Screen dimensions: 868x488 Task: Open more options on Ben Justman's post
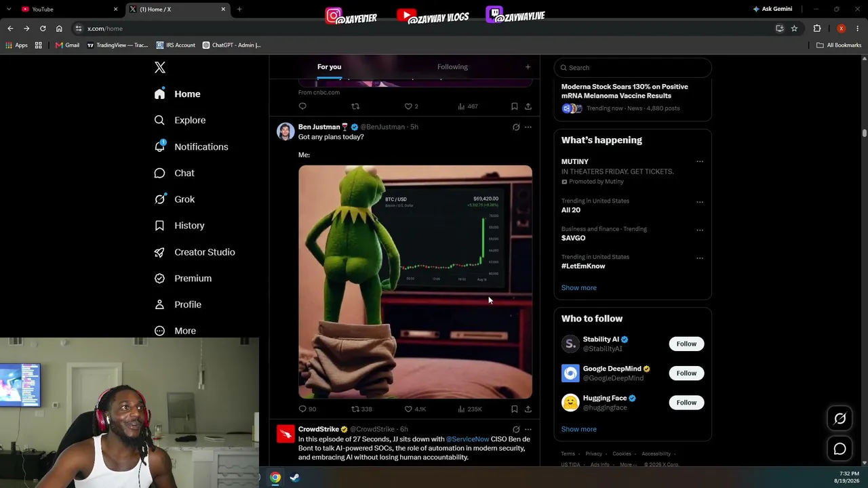(528, 127)
